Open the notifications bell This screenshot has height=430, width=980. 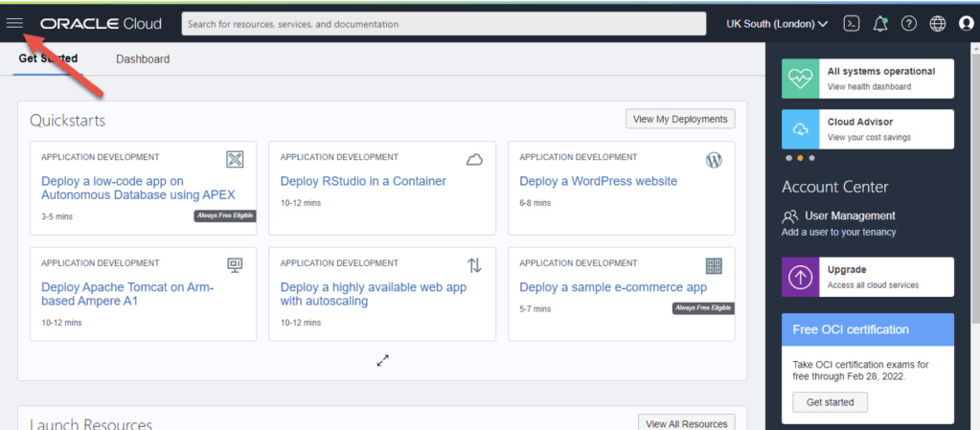(879, 24)
